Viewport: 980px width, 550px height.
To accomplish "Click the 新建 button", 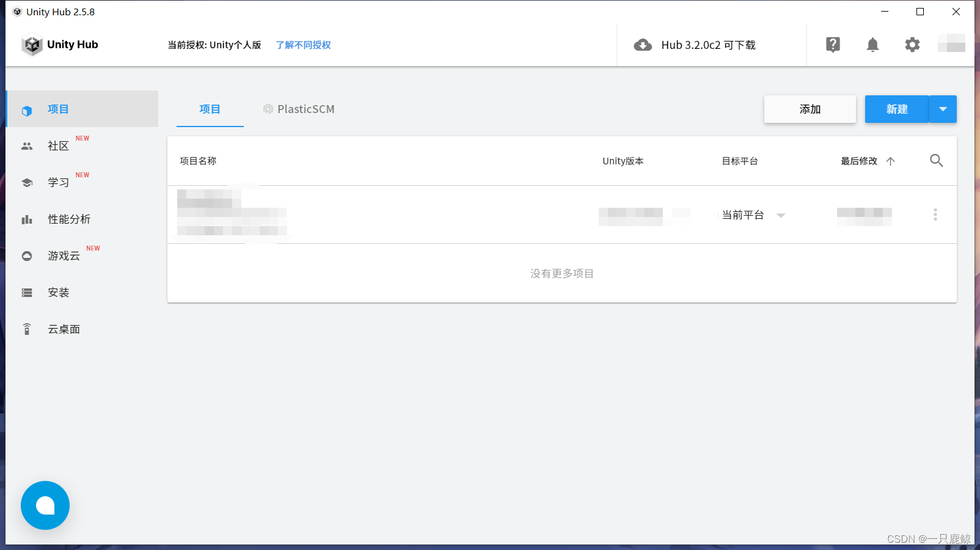I will coord(897,109).
